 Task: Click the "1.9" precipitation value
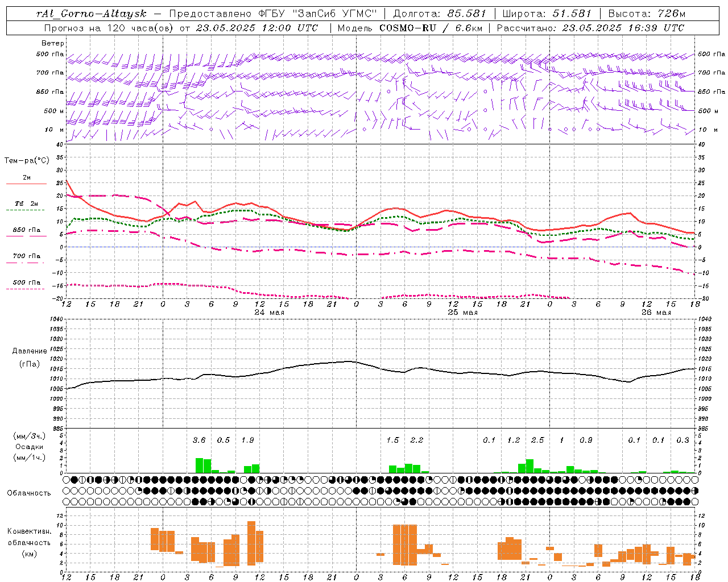point(247,440)
